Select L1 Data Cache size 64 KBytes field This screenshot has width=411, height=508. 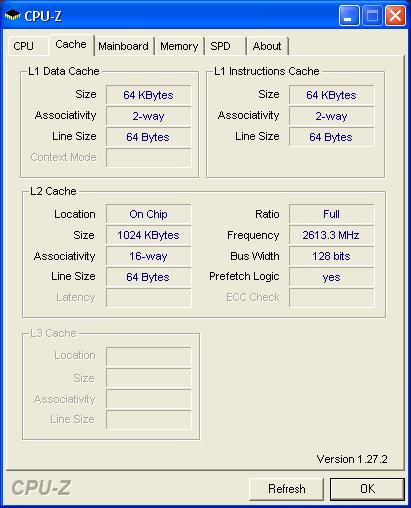[x=148, y=95]
